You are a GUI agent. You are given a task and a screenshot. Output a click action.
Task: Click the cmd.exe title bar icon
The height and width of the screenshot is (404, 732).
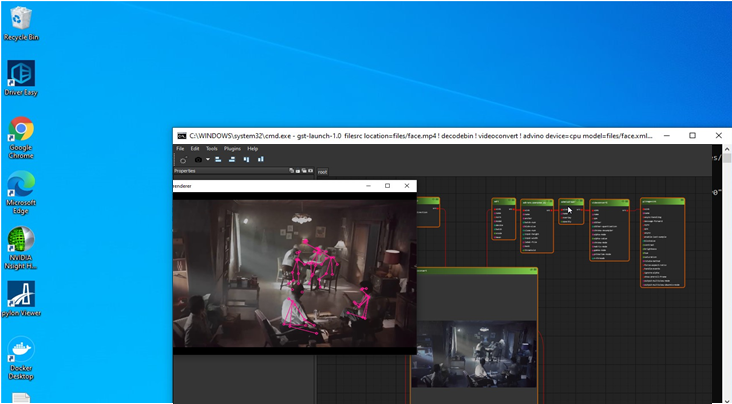point(182,136)
